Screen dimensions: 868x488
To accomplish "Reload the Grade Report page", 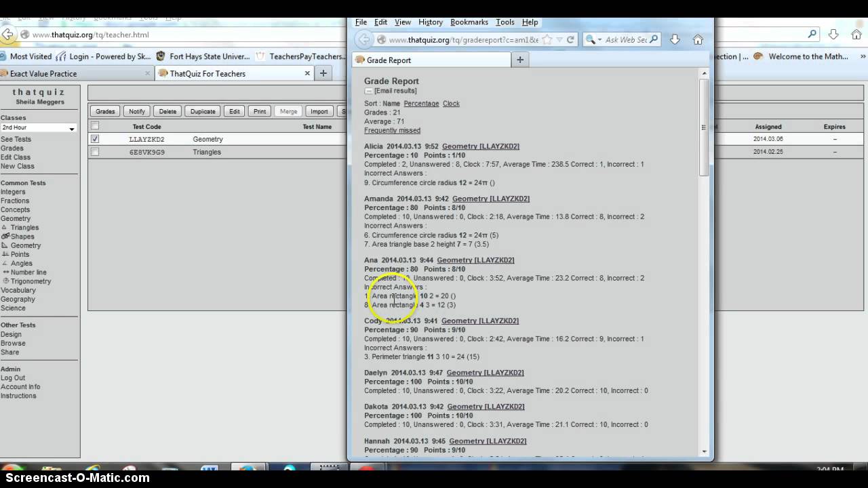I will (570, 40).
